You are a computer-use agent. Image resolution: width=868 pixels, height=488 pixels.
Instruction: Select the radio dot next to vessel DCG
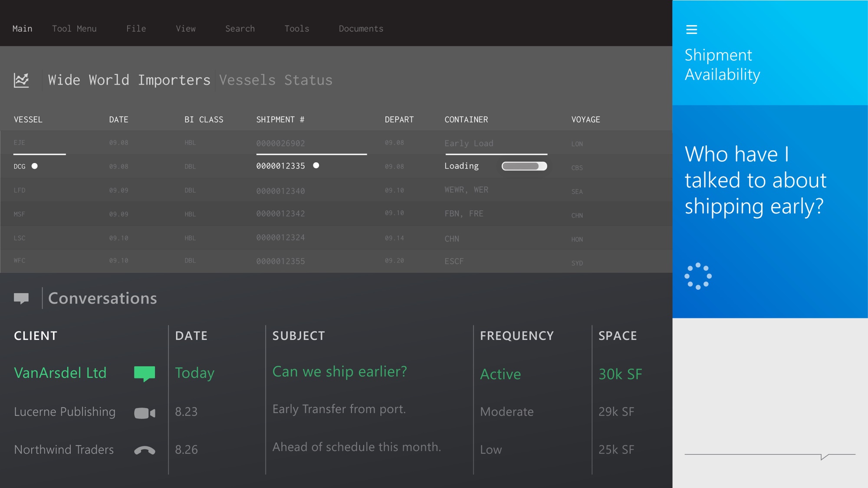pos(36,166)
